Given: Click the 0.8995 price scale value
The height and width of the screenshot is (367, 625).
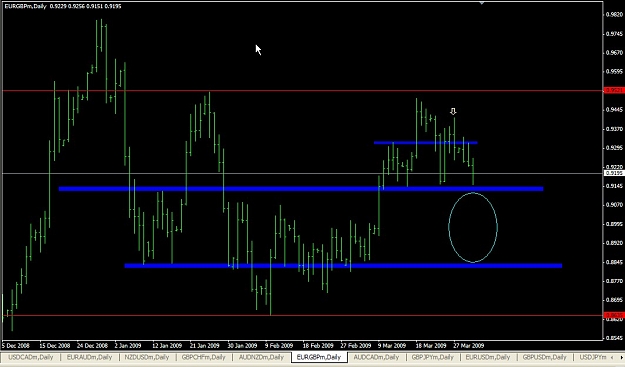Looking at the screenshot, I should point(614,224).
